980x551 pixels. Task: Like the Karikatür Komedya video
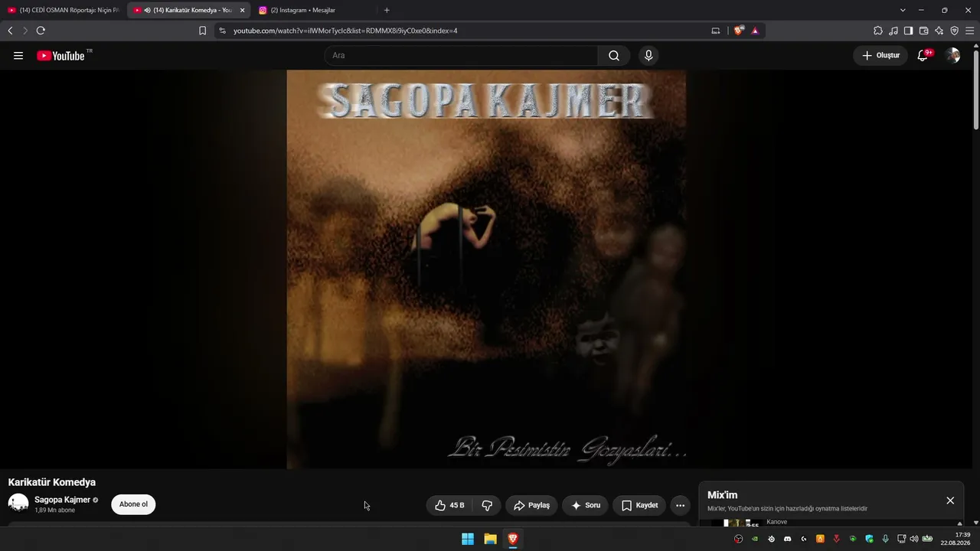449,505
